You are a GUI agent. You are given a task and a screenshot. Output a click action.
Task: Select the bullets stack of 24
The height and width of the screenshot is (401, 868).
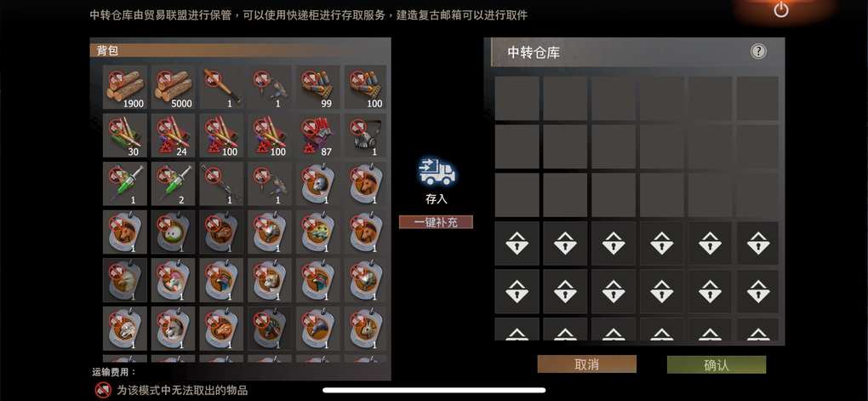pos(174,135)
